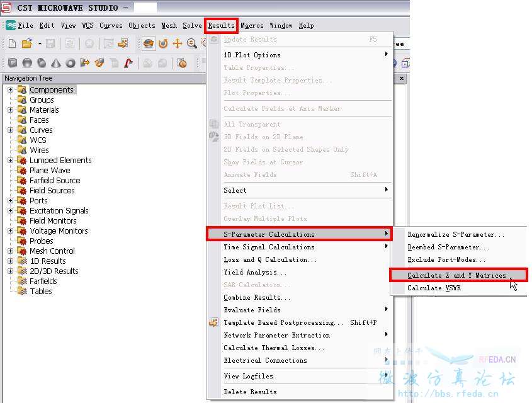
Task: Click the Results menu
Action: [221, 25]
